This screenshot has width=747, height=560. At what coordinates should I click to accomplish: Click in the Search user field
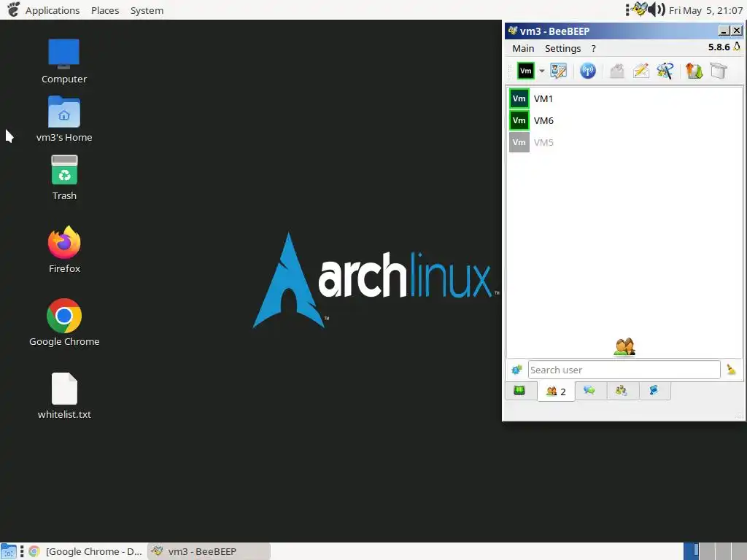coord(624,370)
